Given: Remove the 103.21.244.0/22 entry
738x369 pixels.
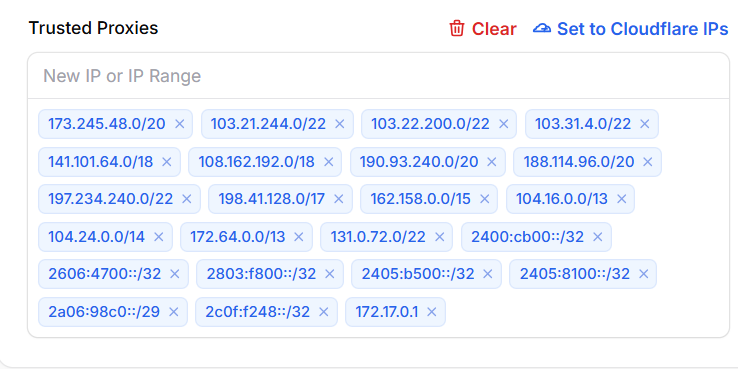Looking at the screenshot, I should coord(340,124).
